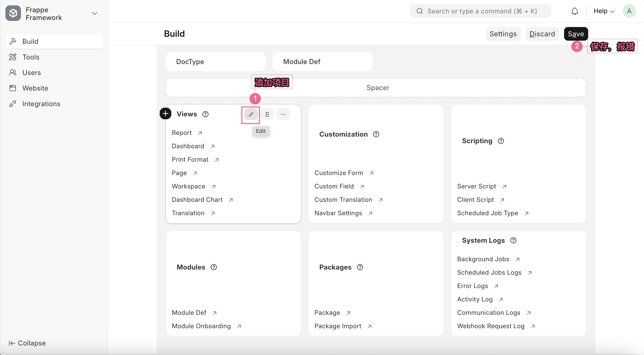The image size is (644, 355).
Task: Show help for Modules card
Action: pyautogui.click(x=214, y=267)
